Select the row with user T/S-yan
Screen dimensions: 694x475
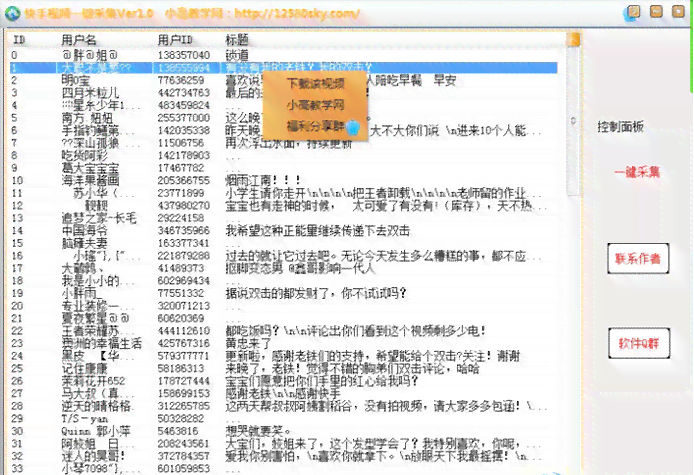(283, 418)
